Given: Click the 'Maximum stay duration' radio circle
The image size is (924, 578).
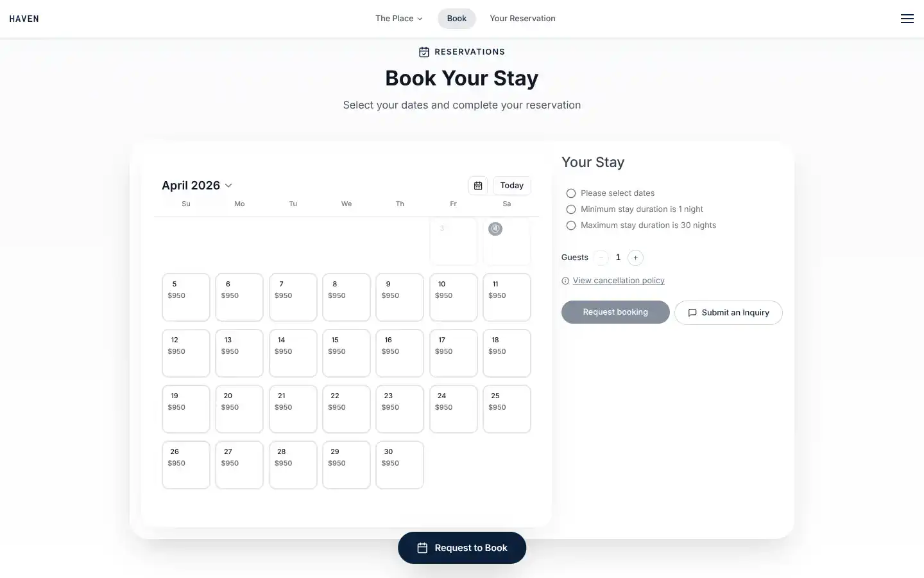Looking at the screenshot, I should [571, 225].
